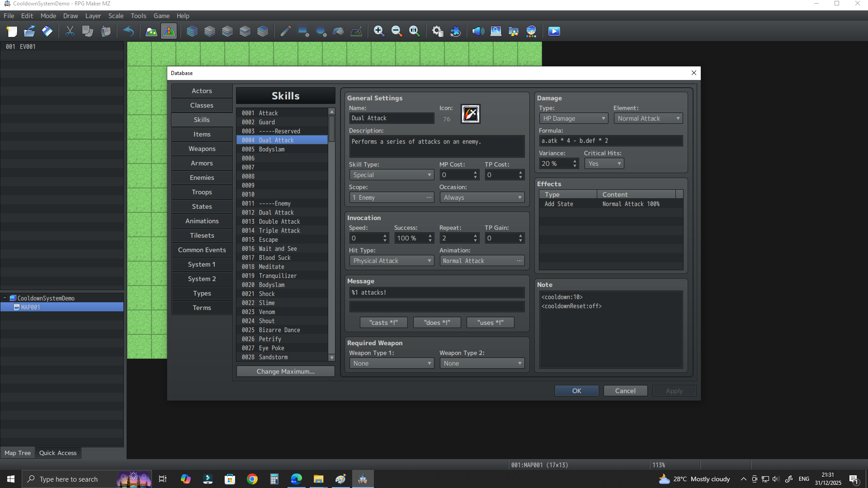Open the Sound Test tool
Viewport: 868px width, 488px height.
point(478,31)
